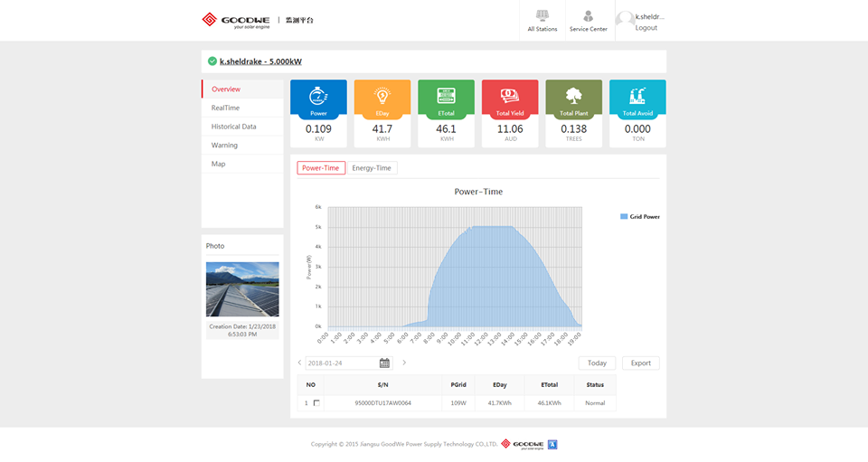Switch to the Energy-Time tab
Viewport: 868px width, 462px height.
point(372,168)
